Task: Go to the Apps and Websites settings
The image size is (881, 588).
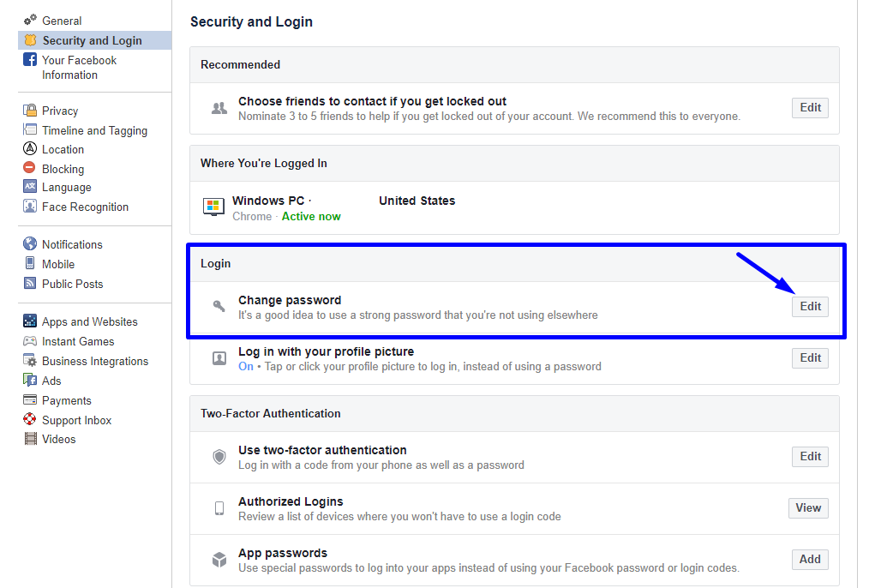Action: 89,321
